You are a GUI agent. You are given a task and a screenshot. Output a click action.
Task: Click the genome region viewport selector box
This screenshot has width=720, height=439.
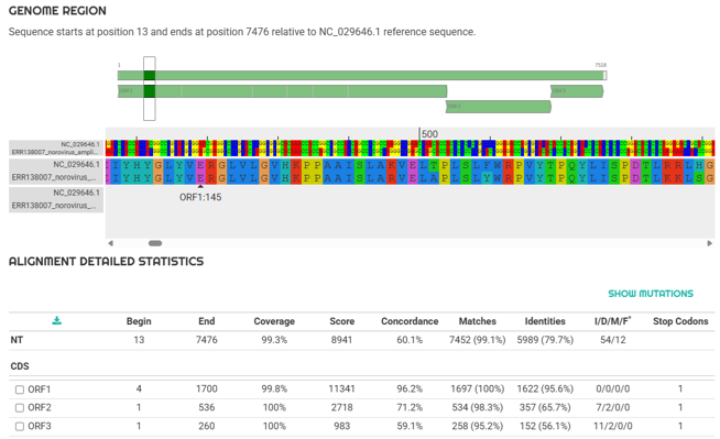coord(149,88)
